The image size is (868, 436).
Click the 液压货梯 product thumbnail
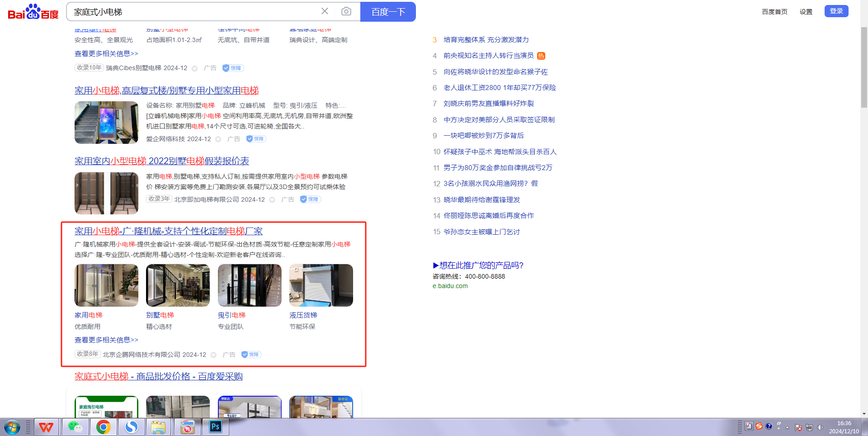(321, 285)
